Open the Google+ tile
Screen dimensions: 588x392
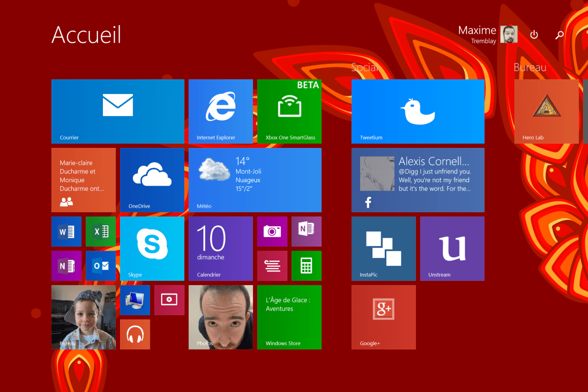coord(383,317)
